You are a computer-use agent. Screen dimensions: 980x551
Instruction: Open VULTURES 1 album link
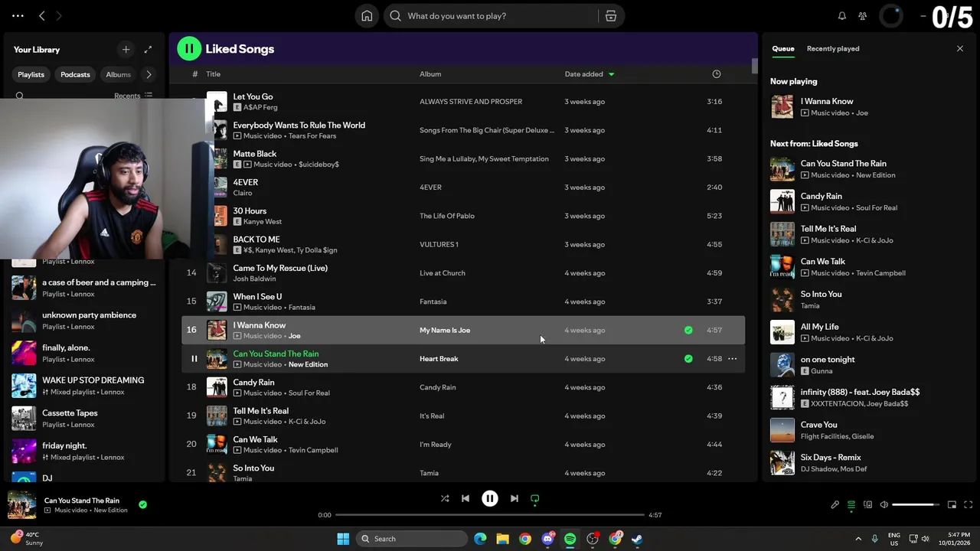pos(439,245)
